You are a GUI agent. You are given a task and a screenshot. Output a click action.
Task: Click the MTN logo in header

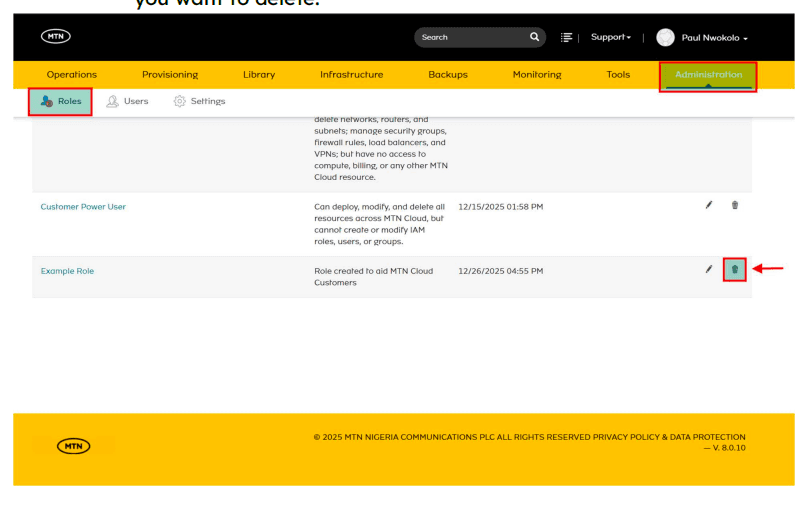[x=55, y=36]
